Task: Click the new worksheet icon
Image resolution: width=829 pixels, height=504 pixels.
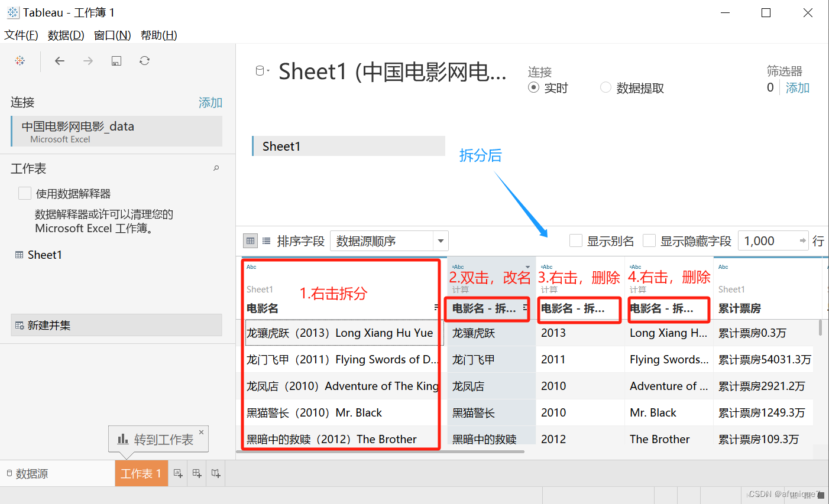Action: click(178, 473)
